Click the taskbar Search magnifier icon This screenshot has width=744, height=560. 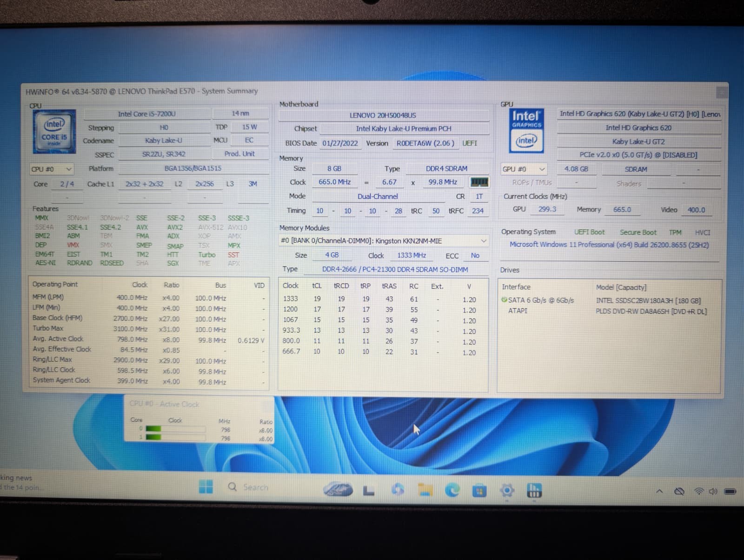tap(232, 487)
